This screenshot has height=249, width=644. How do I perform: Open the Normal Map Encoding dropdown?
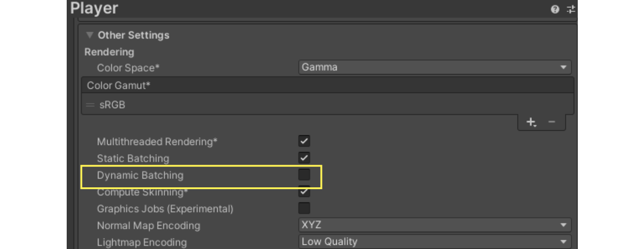click(435, 225)
